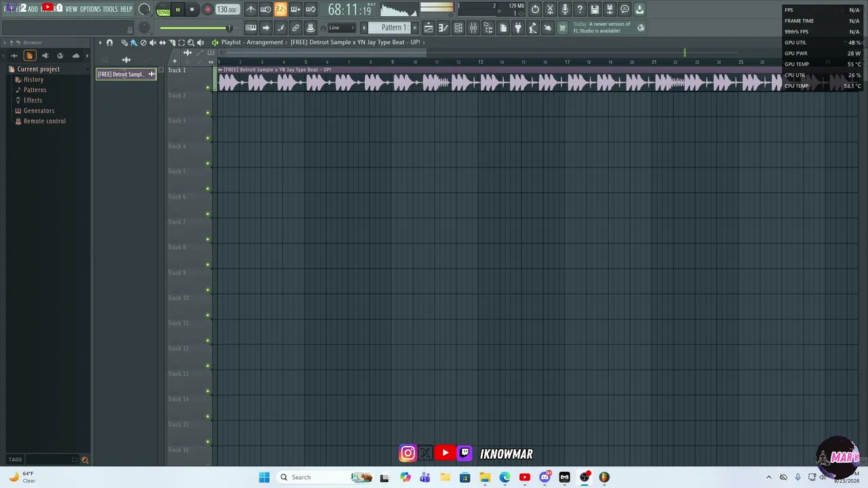Click the shopping cart store icon
868x488 pixels.
point(562,28)
